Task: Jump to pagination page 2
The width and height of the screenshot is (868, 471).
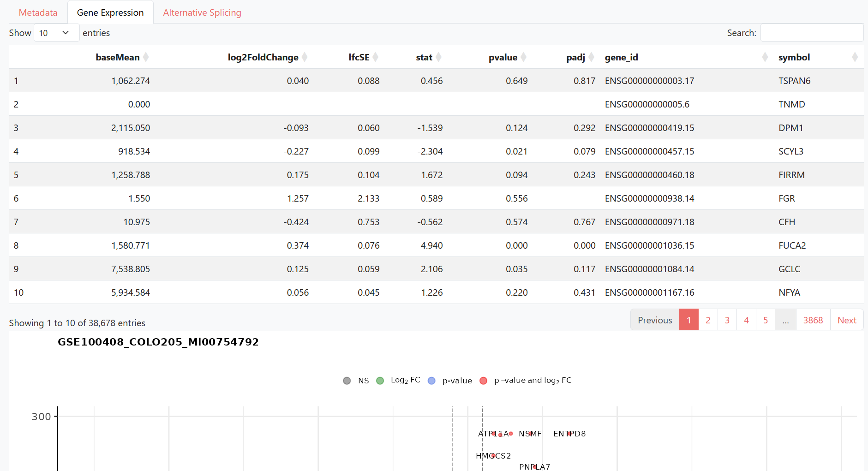Action: 708,320
